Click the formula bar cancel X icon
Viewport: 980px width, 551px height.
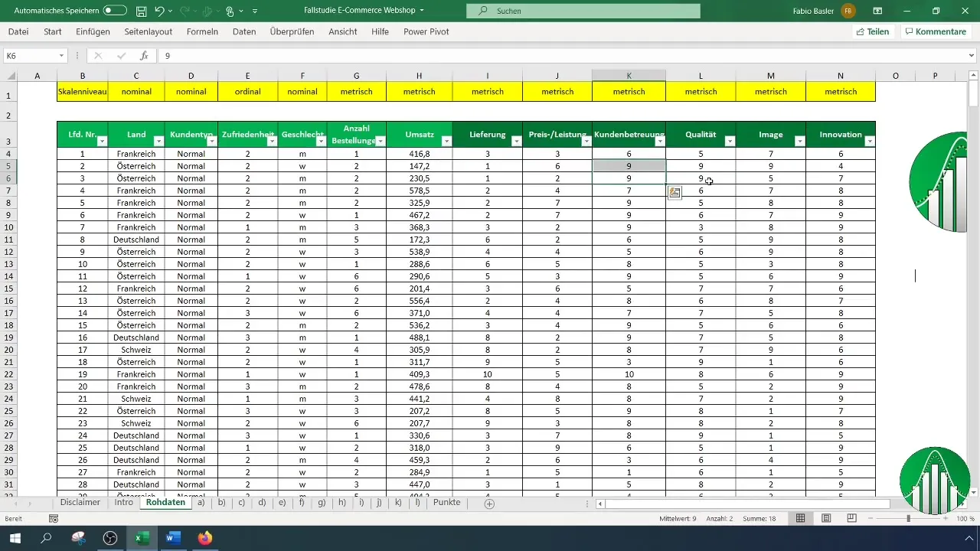98,56
